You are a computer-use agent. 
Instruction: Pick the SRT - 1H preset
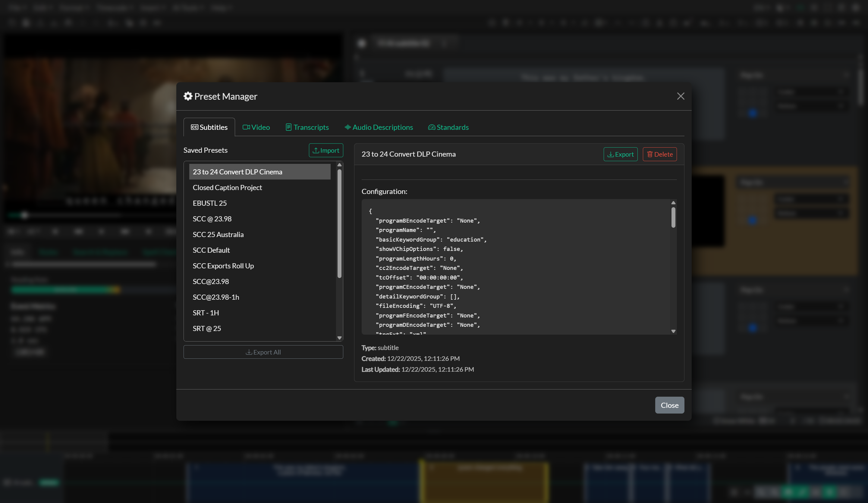[x=260, y=313]
